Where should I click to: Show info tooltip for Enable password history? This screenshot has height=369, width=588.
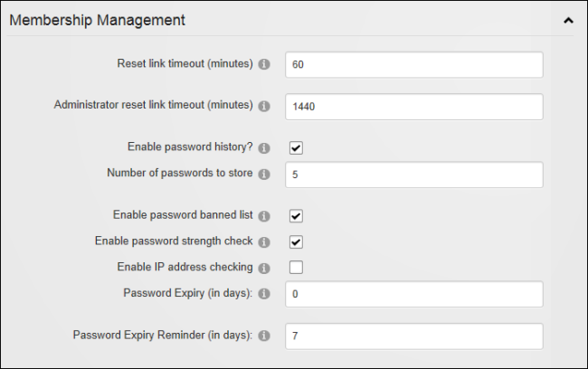[x=264, y=148]
